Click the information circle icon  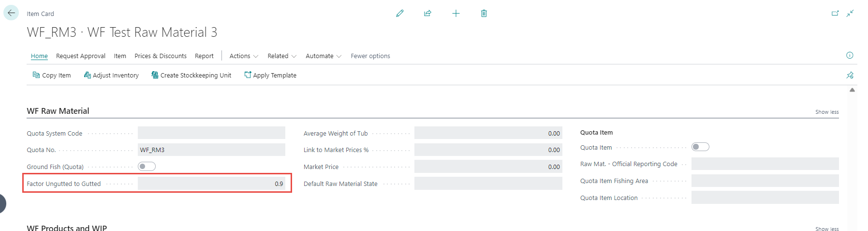tap(850, 55)
